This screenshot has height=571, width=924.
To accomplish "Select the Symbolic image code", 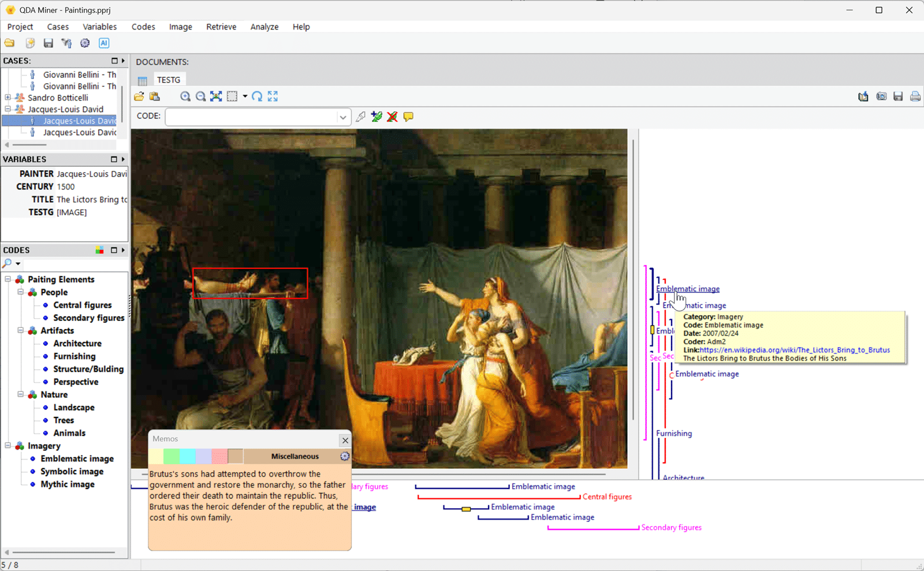I will click(72, 472).
